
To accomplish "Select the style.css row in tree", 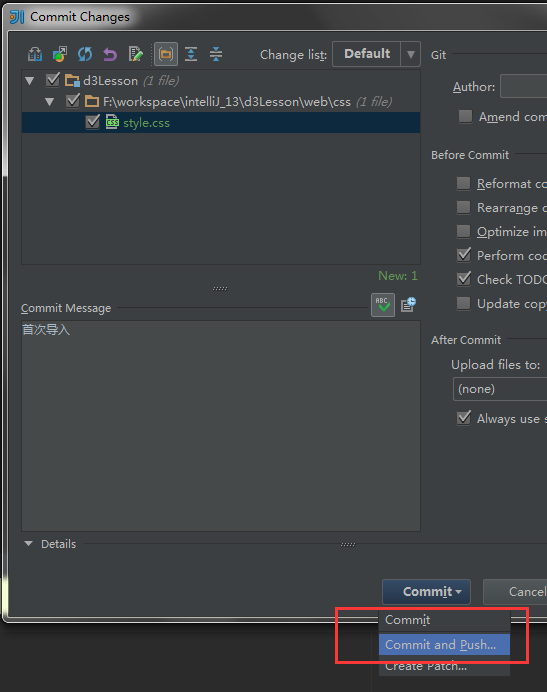I will (221, 122).
